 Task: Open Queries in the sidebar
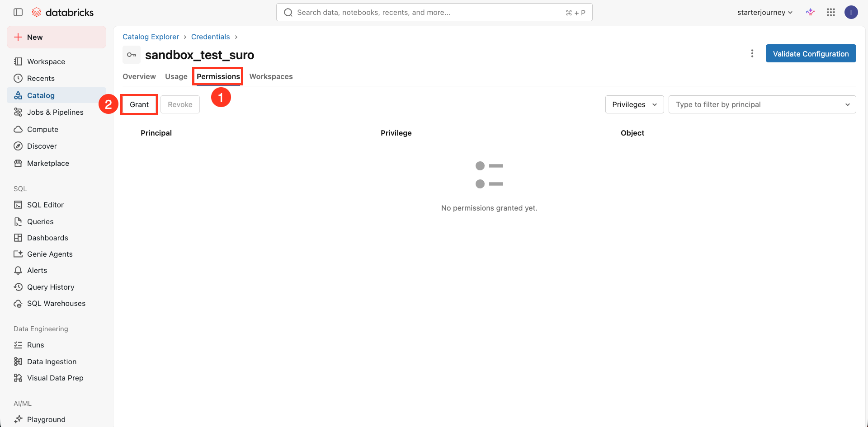point(57,221)
